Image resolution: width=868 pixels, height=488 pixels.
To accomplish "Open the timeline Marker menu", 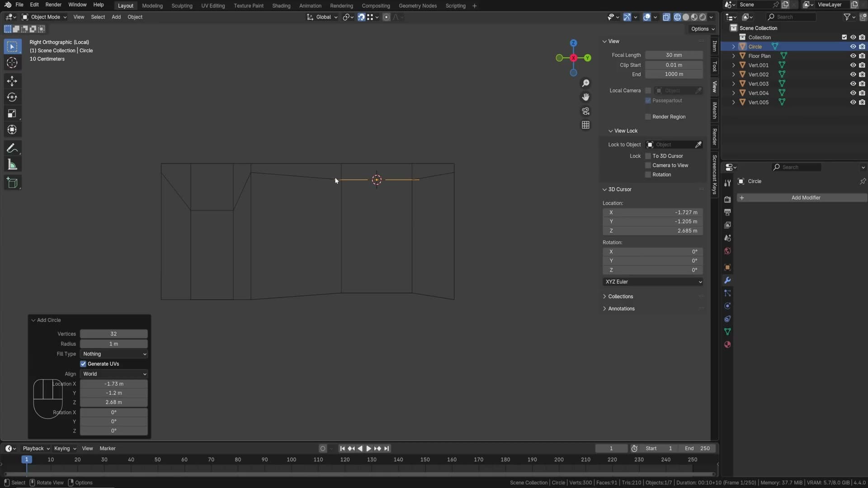I will [x=108, y=449].
